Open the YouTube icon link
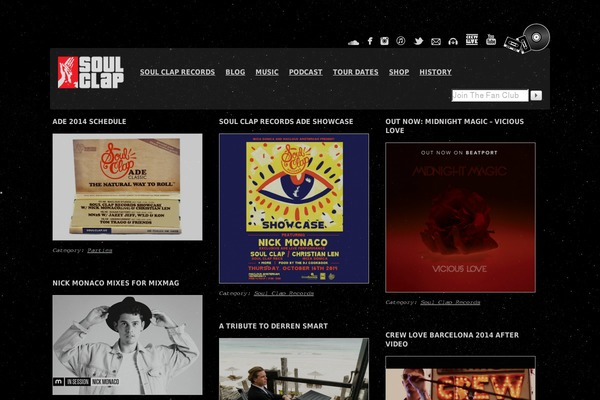The width and height of the screenshot is (600, 400). [x=491, y=39]
